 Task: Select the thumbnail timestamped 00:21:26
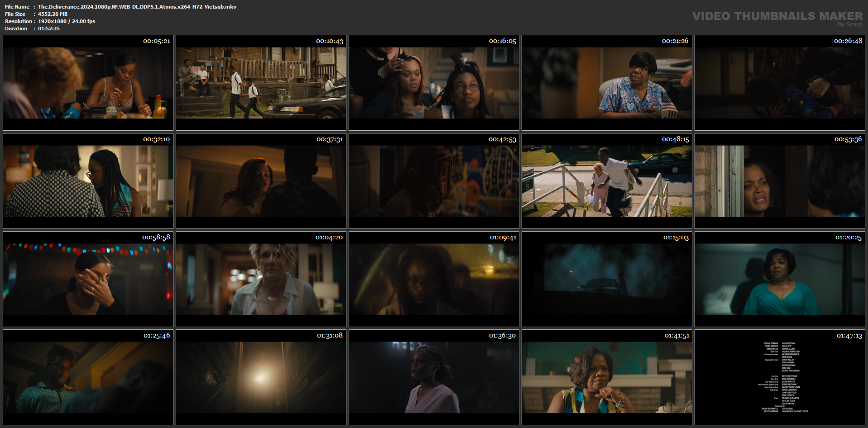click(607, 83)
